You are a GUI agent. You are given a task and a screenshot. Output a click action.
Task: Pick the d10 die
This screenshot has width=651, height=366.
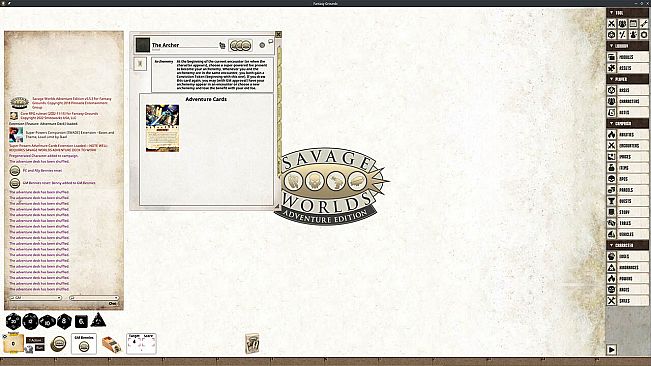click(x=47, y=321)
